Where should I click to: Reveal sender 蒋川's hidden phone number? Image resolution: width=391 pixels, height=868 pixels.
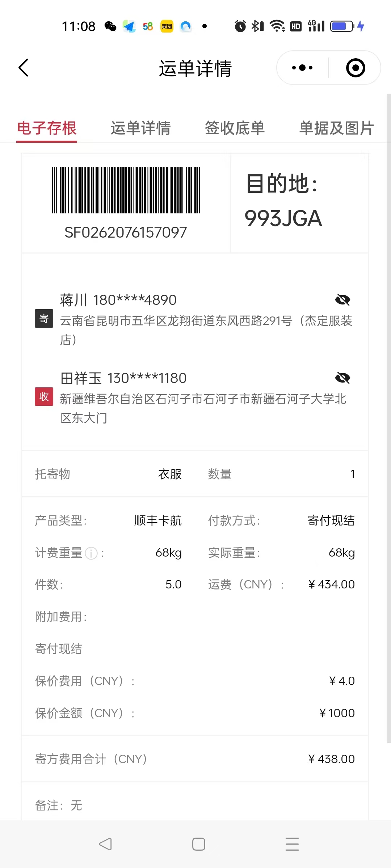click(342, 300)
